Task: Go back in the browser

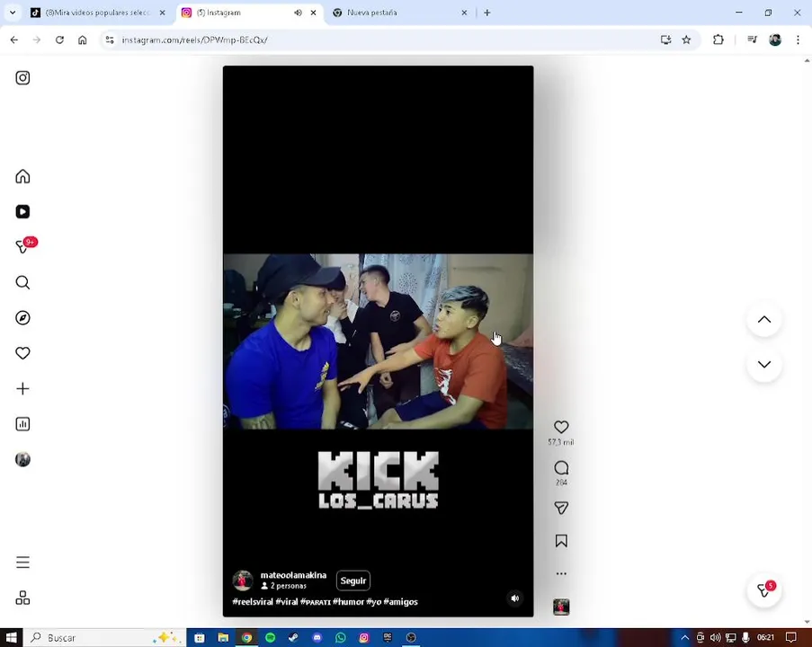Action: pos(14,40)
